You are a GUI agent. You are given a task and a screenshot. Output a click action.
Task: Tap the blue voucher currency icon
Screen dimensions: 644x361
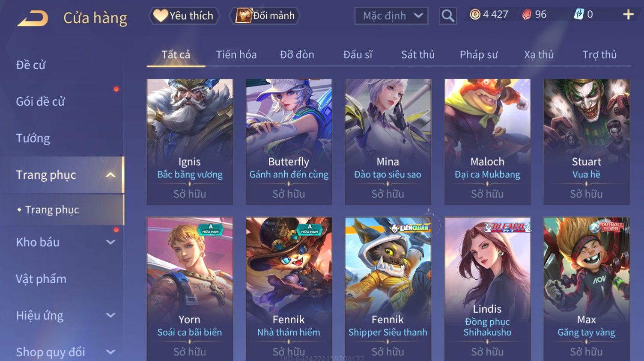point(579,15)
